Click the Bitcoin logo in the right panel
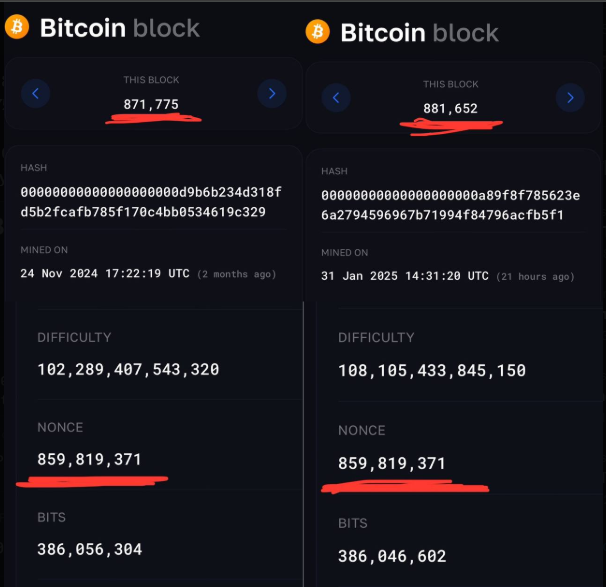 point(318,31)
